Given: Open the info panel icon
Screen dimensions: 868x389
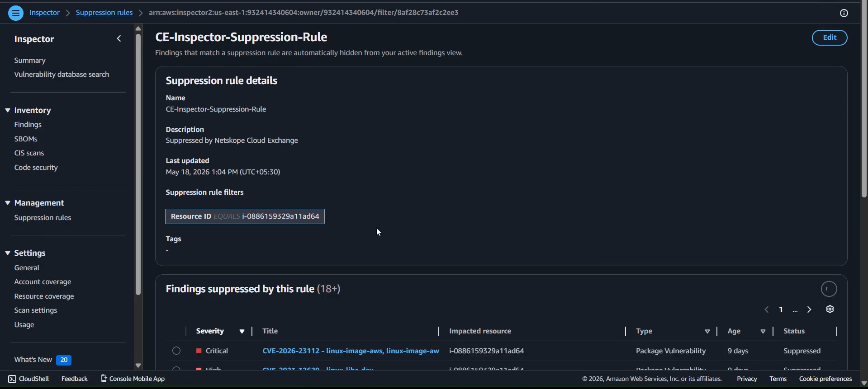Looking at the screenshot, I should pyautogui.click(x=844, y=13).
